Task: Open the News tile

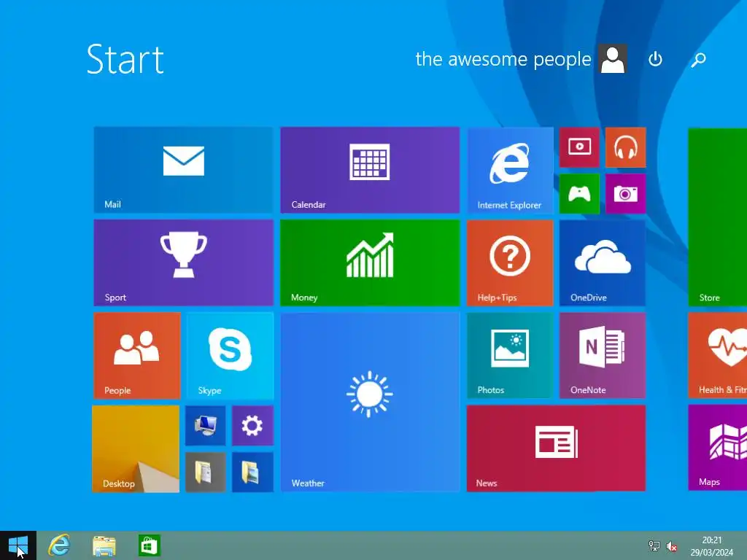Action: [x=556, y=448]
